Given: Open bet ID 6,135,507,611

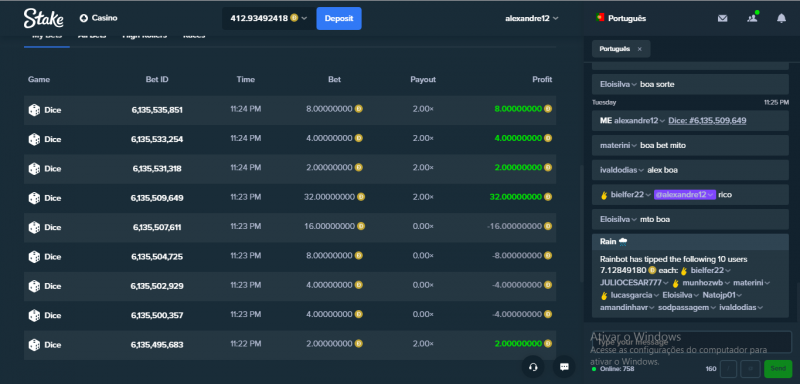Looking at the screenshot, I should (x=157, y=227).
